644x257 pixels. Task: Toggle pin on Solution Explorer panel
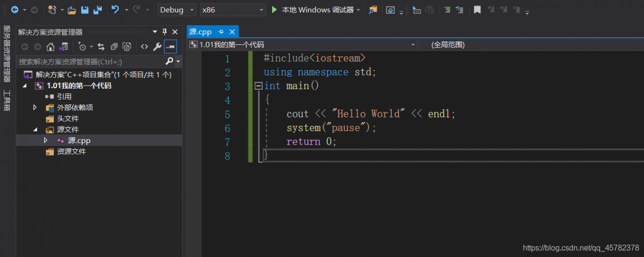[165, 32]
